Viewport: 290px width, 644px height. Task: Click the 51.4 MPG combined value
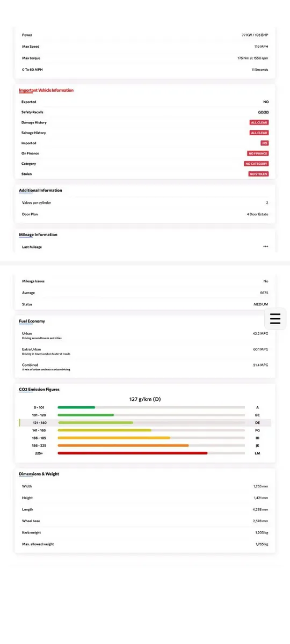click(x=262, y=365)
